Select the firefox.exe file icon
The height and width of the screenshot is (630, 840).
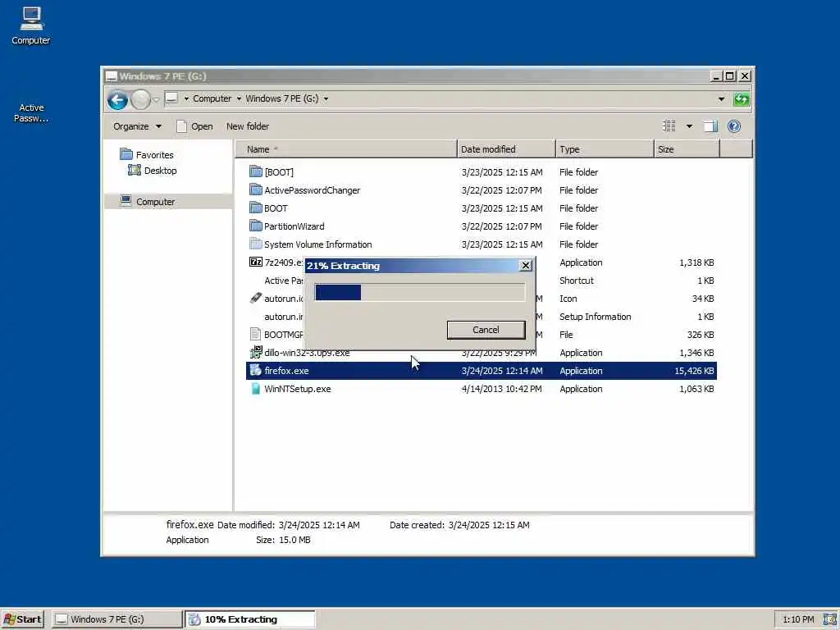pyautogui.click(x=256, y=370)
